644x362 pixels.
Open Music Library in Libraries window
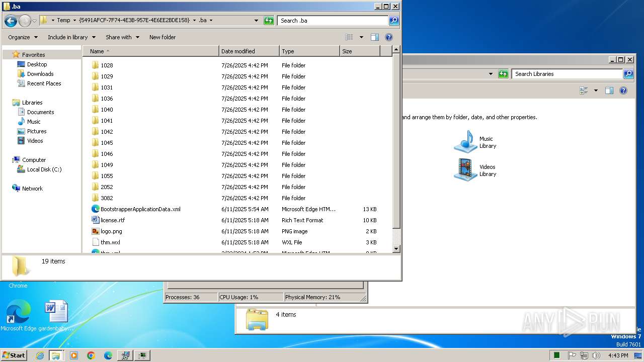pyautogui.click(x=475, y=142)
